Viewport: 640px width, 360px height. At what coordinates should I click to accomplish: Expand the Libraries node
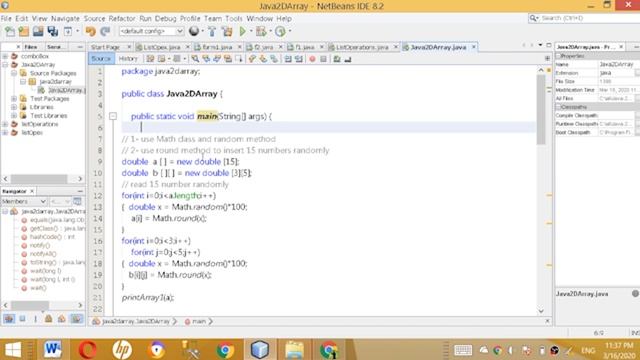14,107
